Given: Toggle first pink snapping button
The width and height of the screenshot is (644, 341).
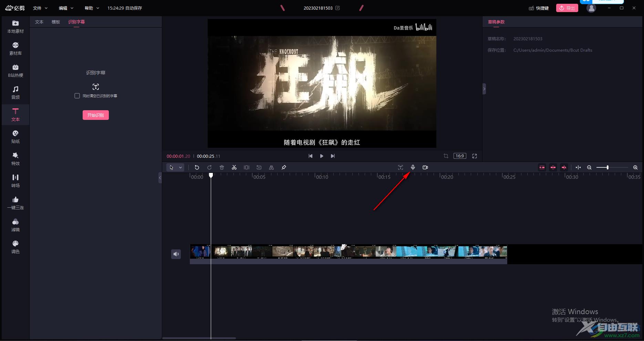Looking at the screenshot, I should pyautogui.click(x=542, y=167).
